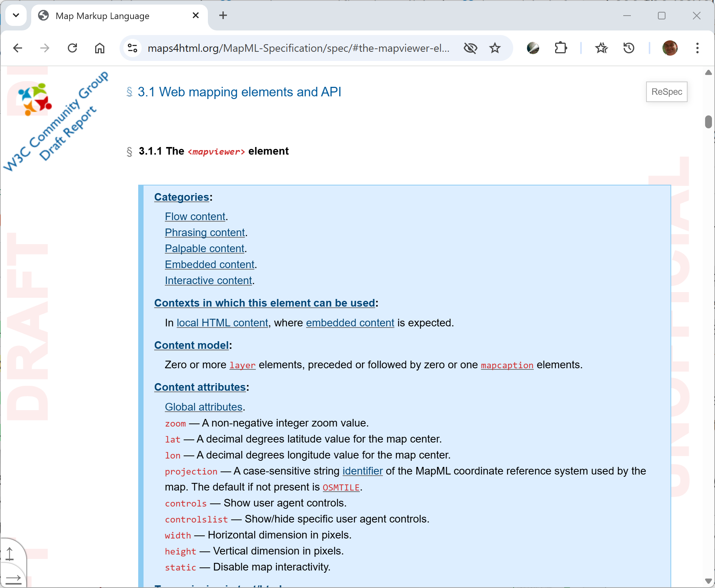Screen dimensions: 715x588
Task: Open the Phrasing content link
Action: [x=204, y=232]
